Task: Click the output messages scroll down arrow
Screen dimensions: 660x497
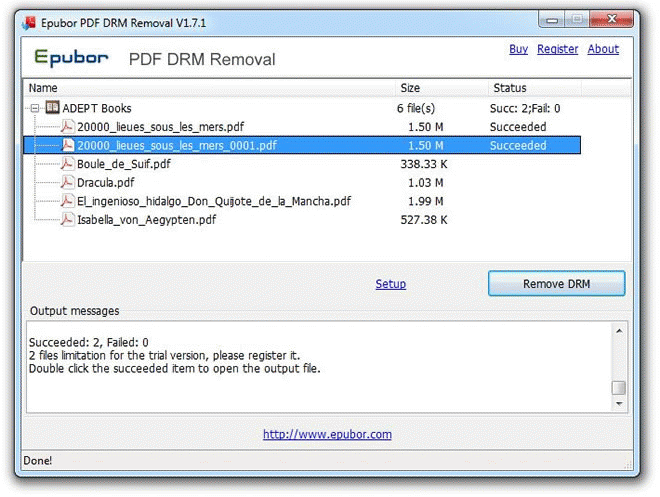Action: (x=619, y=404)
